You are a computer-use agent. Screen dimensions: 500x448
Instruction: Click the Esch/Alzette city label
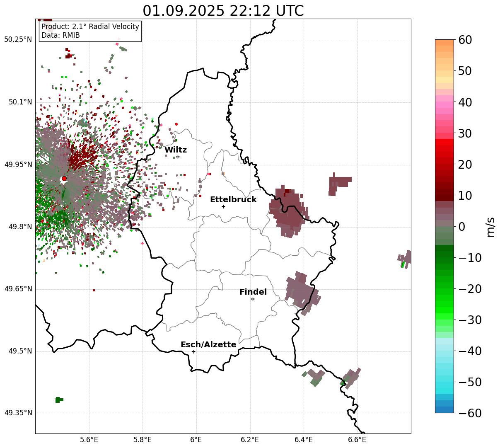208,345
